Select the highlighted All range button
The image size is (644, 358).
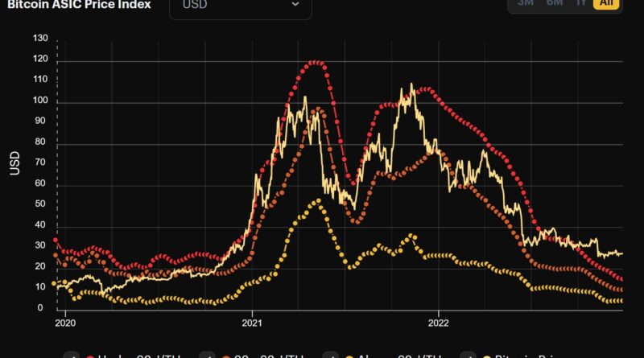click(605, 3)
